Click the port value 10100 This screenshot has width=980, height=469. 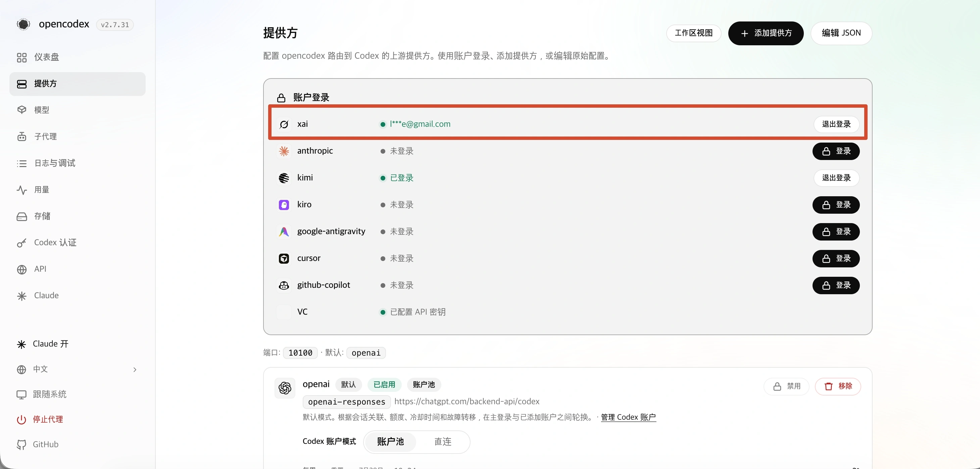(x=300, y=353)
